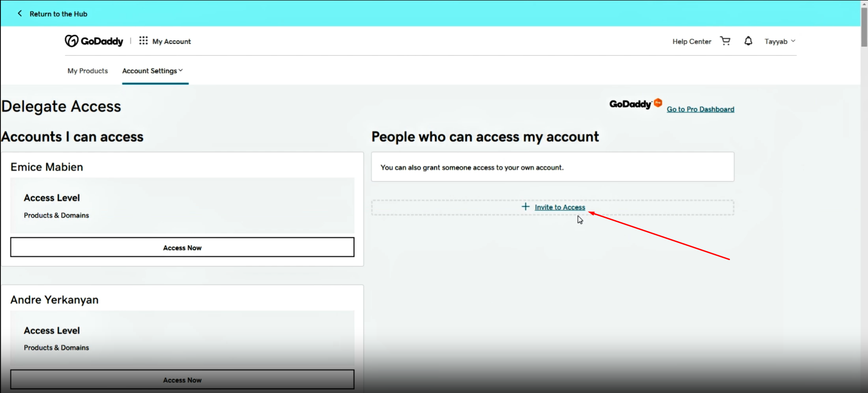The height and width of the screenshot is (393, 868).
Task: Show notifications with the bell icon
Action: [748, 41]
